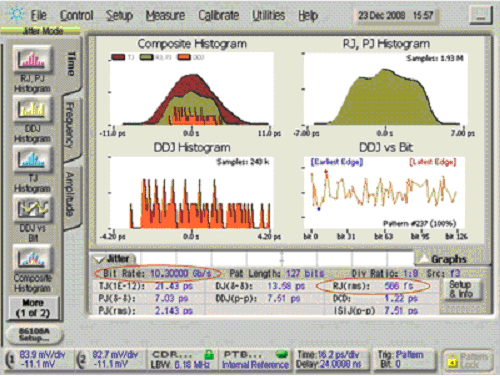500x376 pixels.
Task: Show the TJ Histogram icon view
Action: pyautogui.click(x=32, y=159)
